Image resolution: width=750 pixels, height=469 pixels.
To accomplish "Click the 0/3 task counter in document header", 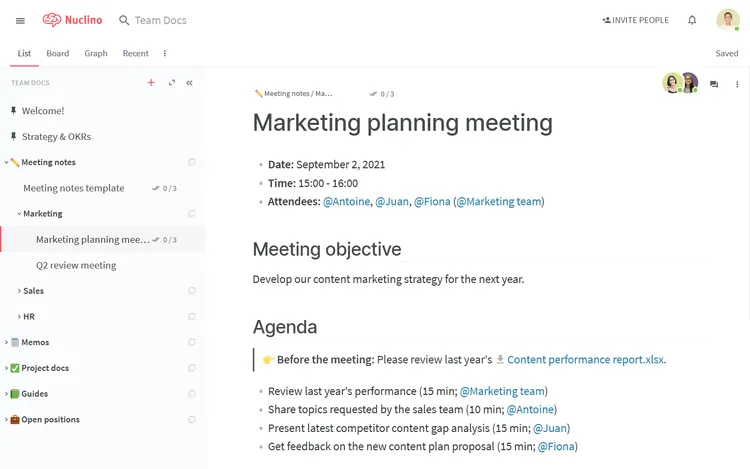I will (x=382, y=94).
